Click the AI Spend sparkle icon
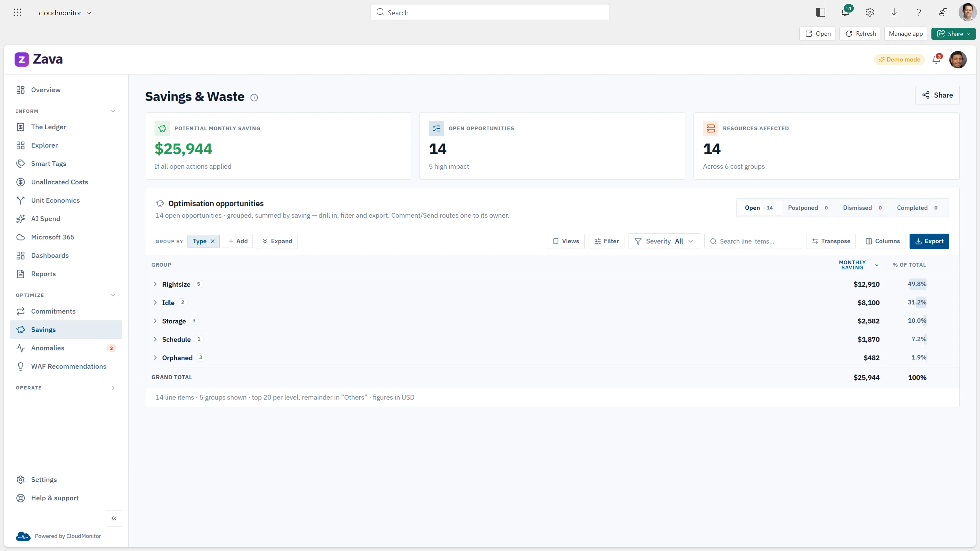Image resolution: width=980 pixels, height=551 pixels. 20,219
